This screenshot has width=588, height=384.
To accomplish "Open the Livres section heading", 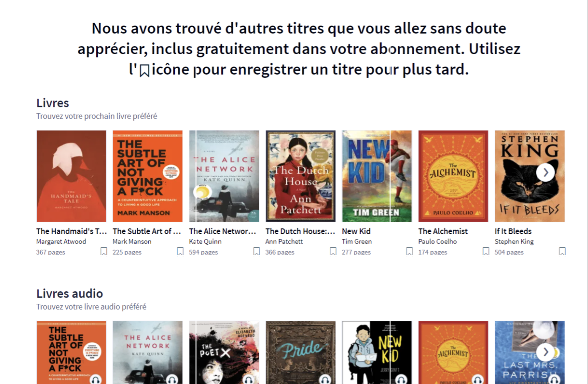I will (x=53, y=103).
